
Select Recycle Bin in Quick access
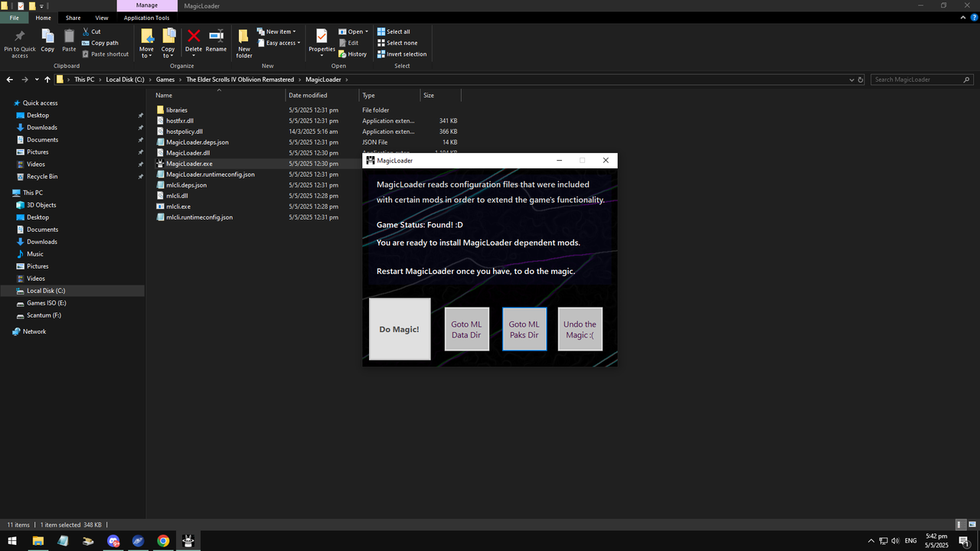tap(42, 177)
